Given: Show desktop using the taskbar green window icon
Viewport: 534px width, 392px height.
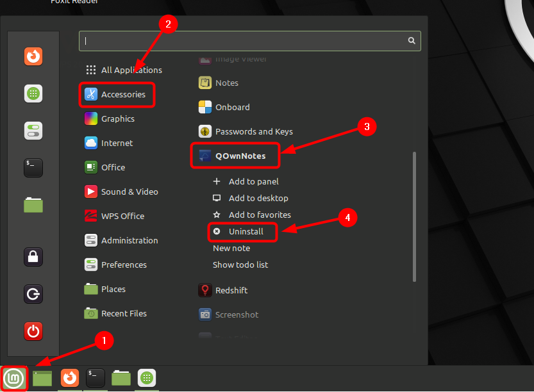Looking at the screenshot, I should coord(42,379).
